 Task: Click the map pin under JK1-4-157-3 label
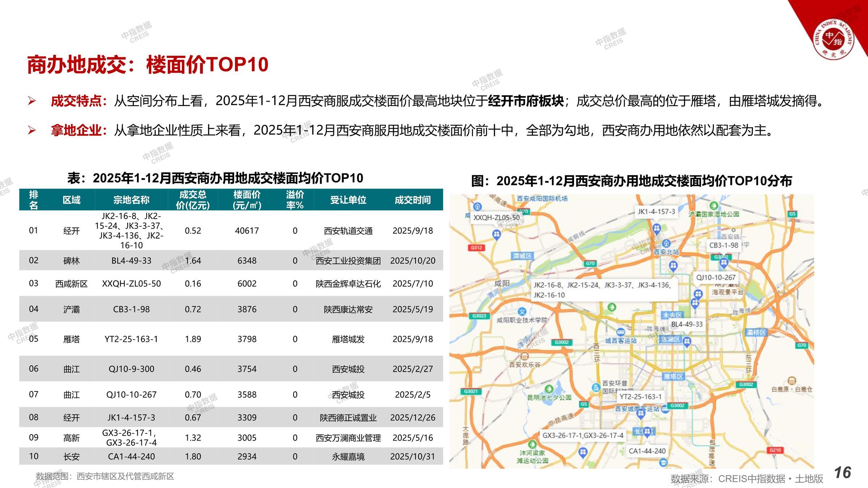pos(656,228)
